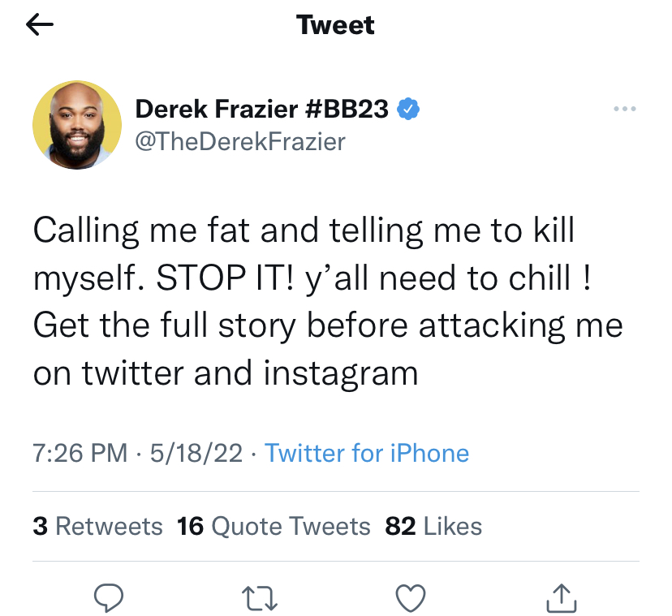Click the @TheDerekFrazier handle
The image size is (672, 616).
click(x=240, y=142)
